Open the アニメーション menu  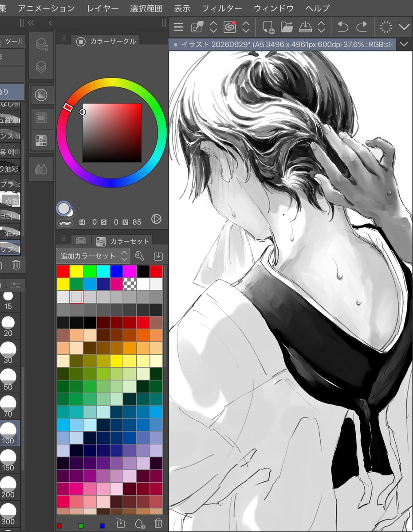coord(46,8)
